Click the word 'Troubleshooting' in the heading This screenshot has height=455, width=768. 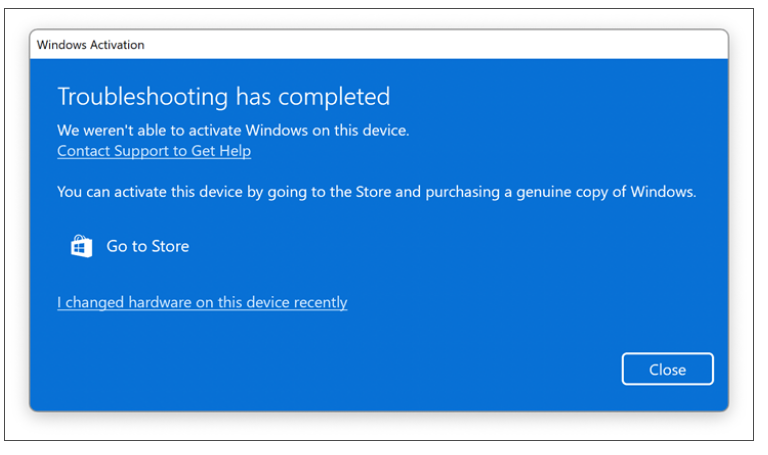pyautogui.click(x=143, y=97)
